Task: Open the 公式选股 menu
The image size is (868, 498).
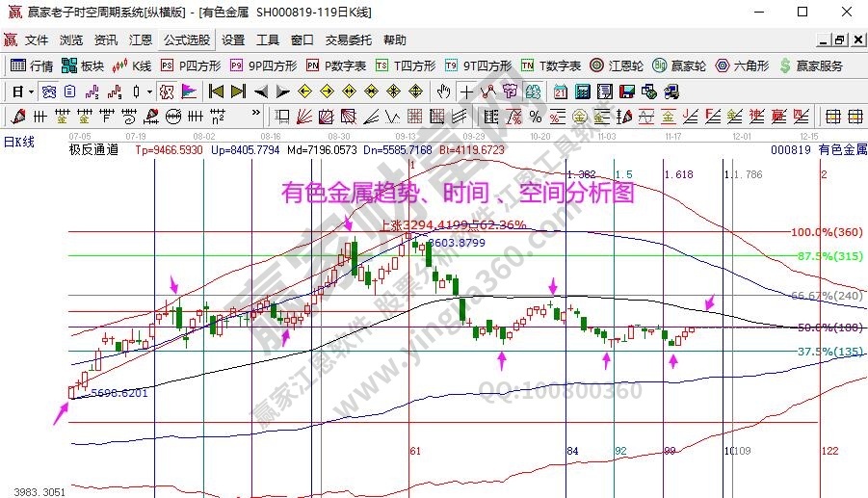Action: click(186, 40)
